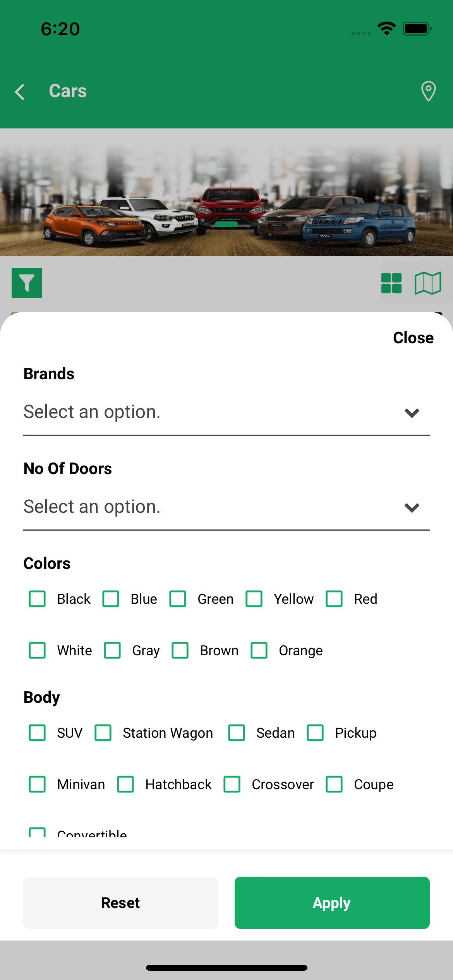Tap the cars banner image
The height and width of the screenshot is (980, 453).
[226, 192]
